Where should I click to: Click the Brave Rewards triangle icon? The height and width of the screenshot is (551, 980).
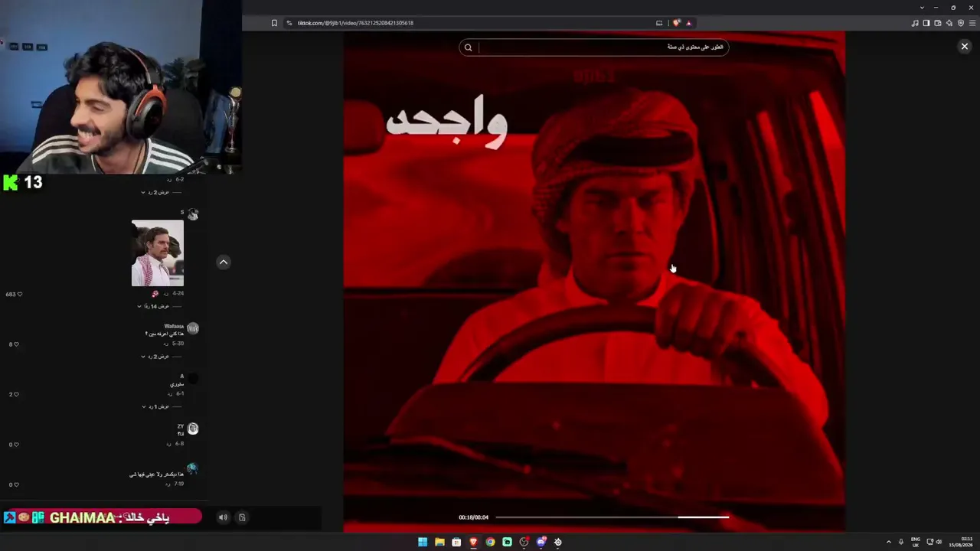[688, 23]
